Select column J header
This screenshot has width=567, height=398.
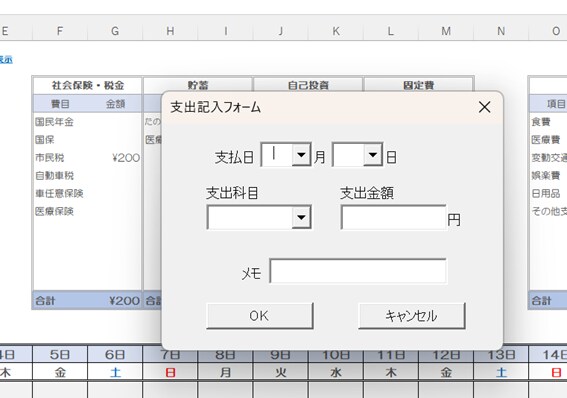pyautogui.click(x=281, y=31)
